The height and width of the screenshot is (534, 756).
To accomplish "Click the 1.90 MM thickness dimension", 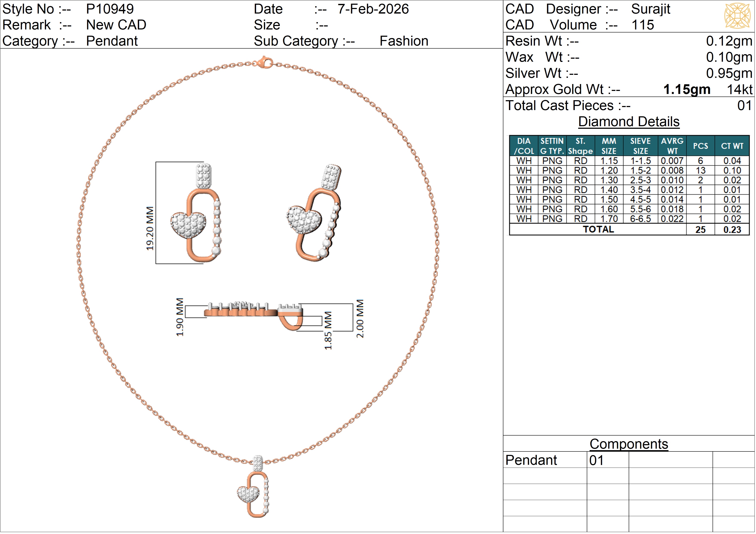I will [180, 317].
